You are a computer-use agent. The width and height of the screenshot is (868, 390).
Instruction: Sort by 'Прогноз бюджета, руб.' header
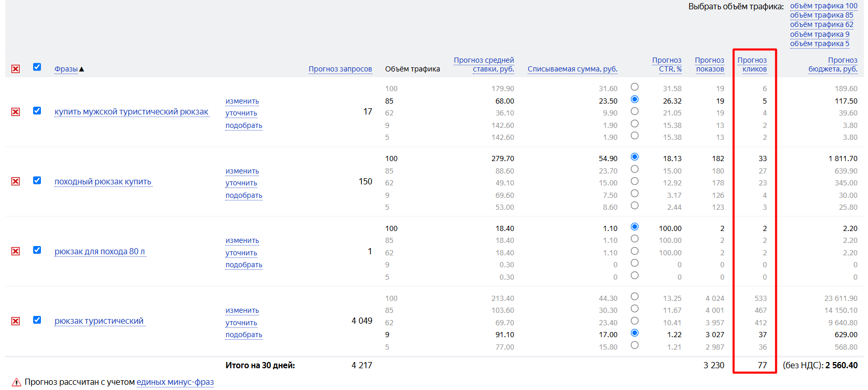[x=833, y=64]
